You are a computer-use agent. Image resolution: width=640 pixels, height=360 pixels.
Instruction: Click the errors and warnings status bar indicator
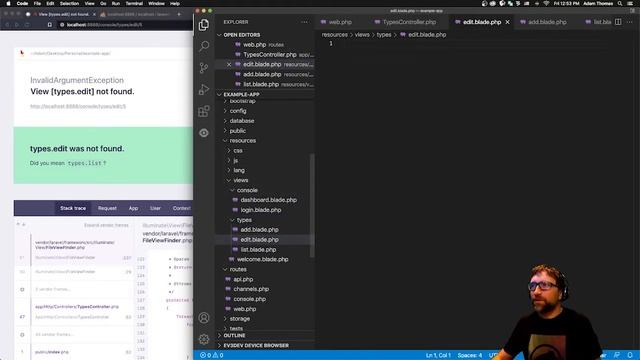211,355
